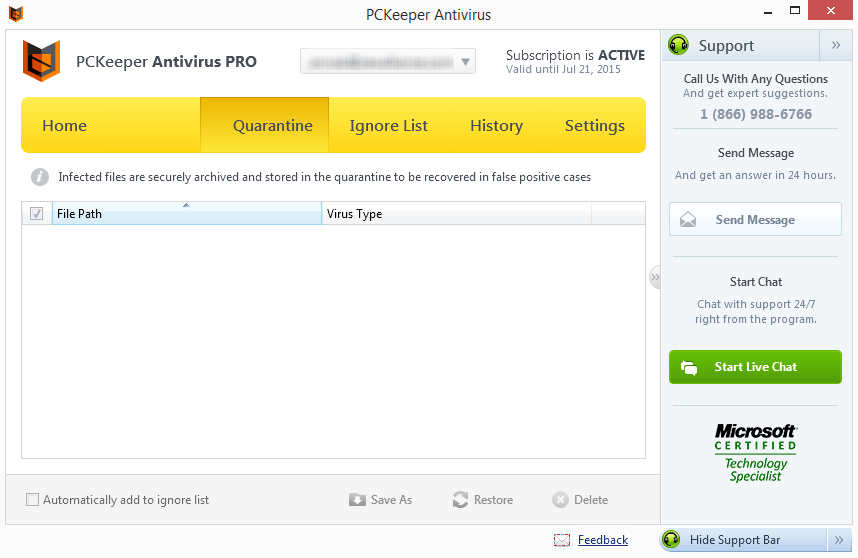Viewport: 858px width, 558px height.
Task: Click the Microsoft Certified badge
Action: point(755,453)
